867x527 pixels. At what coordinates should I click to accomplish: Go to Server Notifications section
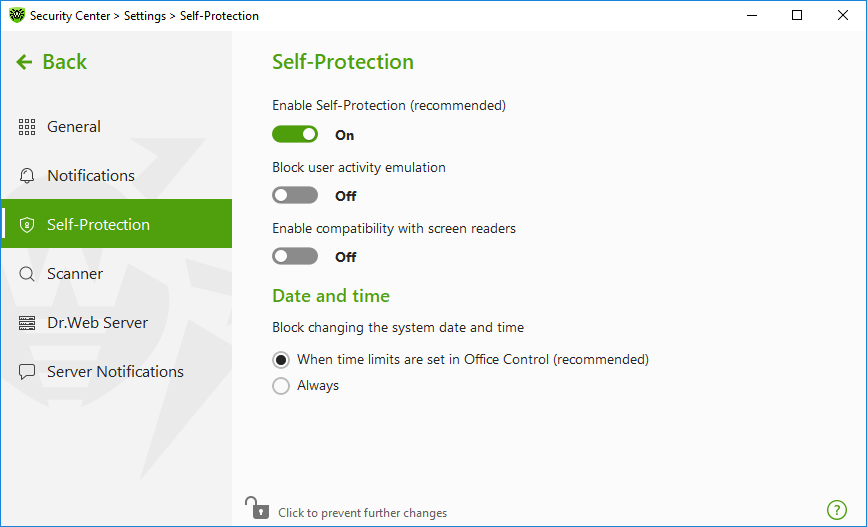pos(116,372)
